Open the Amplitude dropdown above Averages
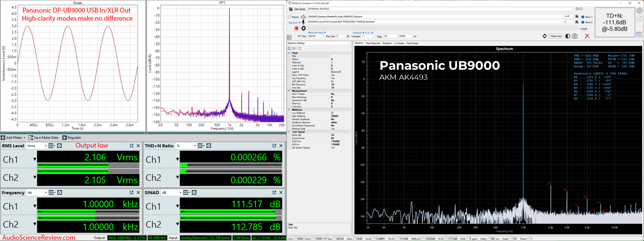644x241 pixels. click(x=358, y=33)
